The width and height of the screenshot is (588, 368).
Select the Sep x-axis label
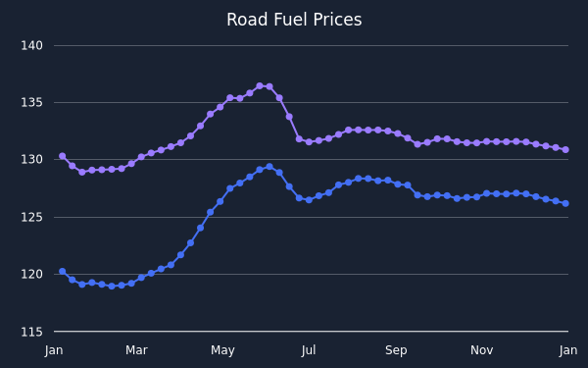point(396,350)
